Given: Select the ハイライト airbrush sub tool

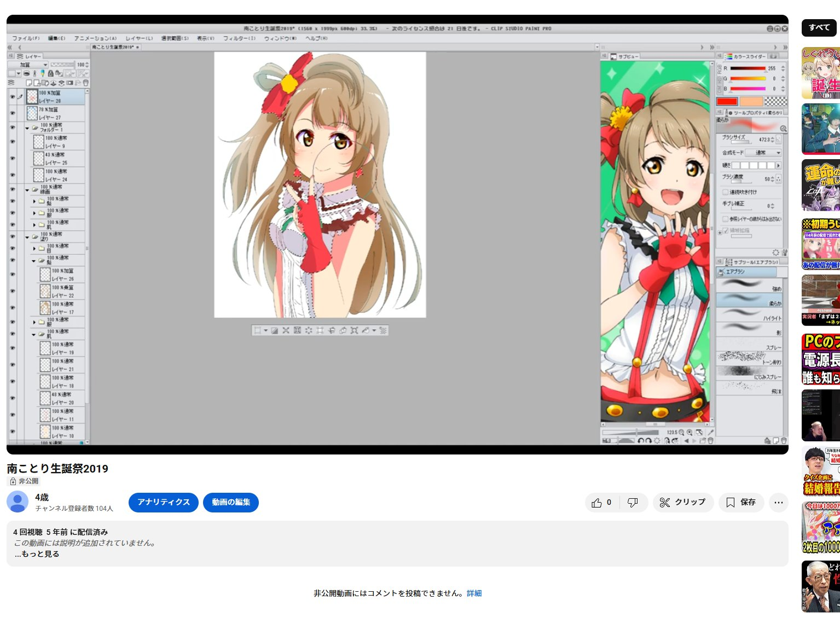Looking at the screenshot, I should [750, 314].
